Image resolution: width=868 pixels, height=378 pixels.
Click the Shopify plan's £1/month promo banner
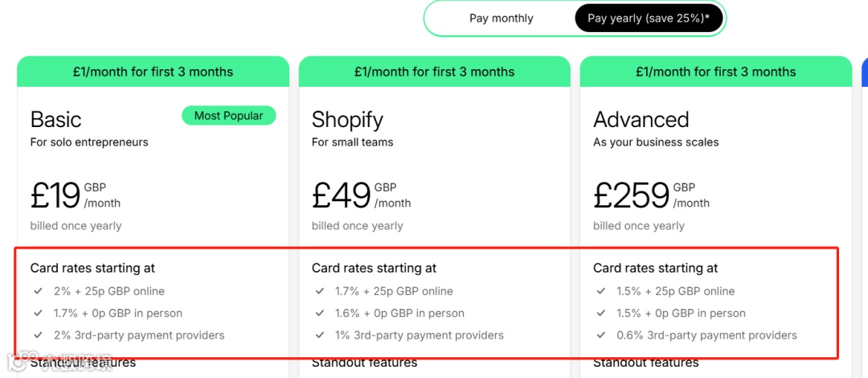tap(434, 72)
